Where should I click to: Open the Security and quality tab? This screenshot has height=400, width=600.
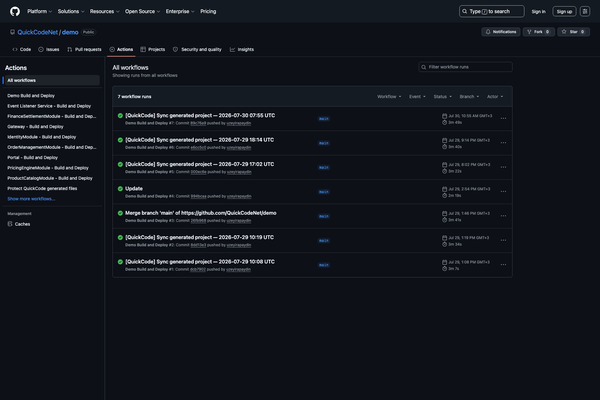point(197,49)
